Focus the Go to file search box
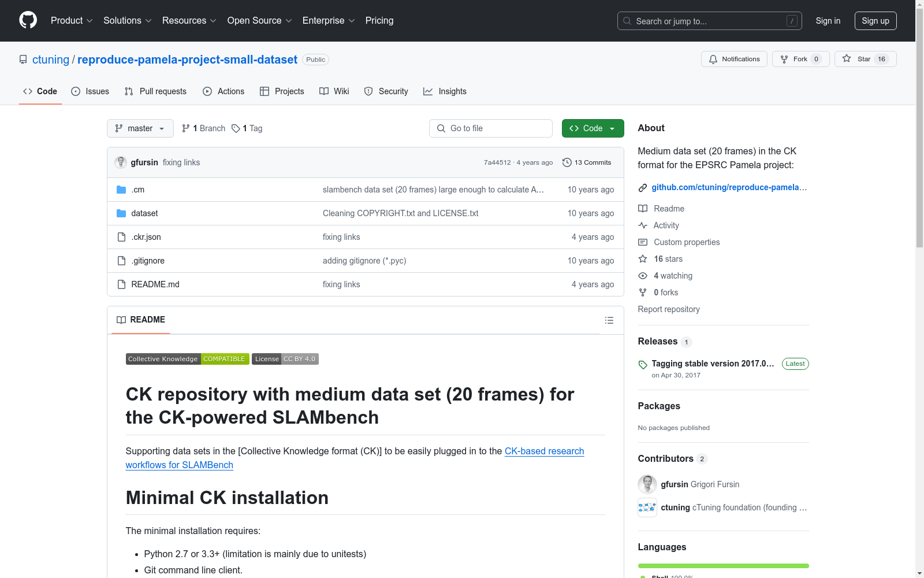924x578 pixels. coord(491,128)
